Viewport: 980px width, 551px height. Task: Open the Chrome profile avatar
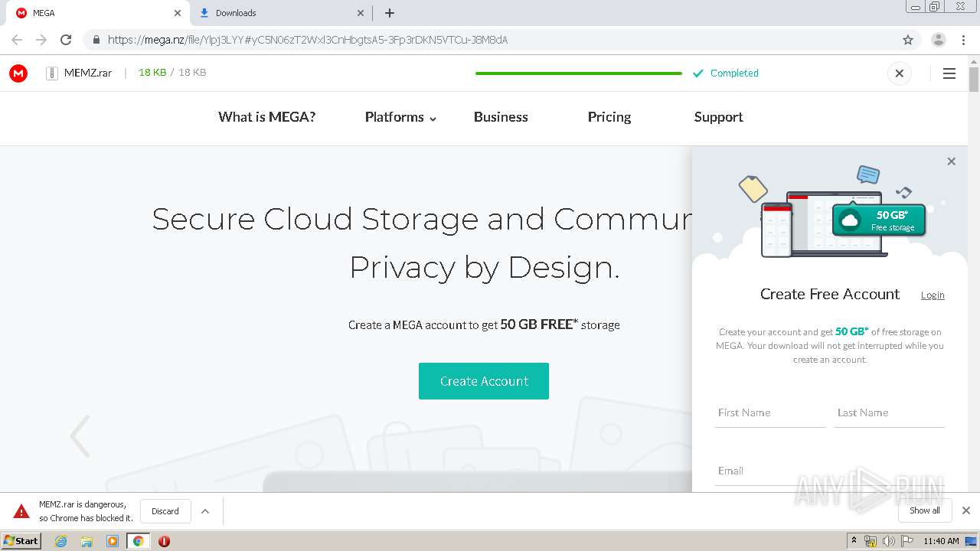(x=939, y=40)
